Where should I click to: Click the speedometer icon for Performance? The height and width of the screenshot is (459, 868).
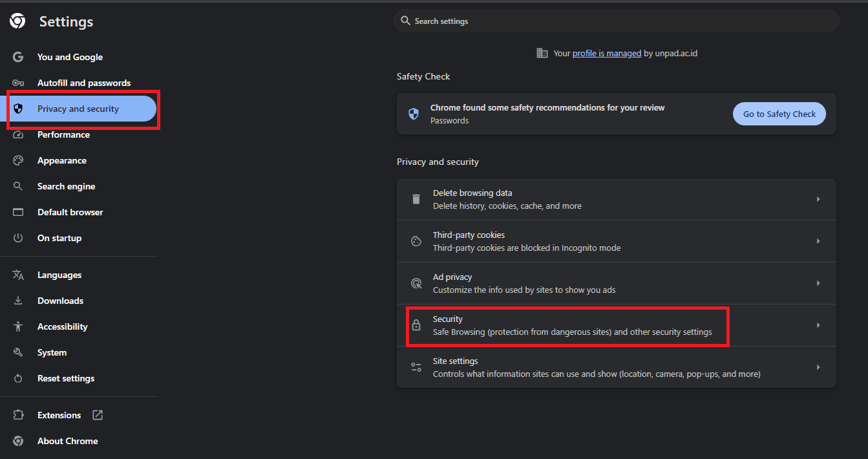click(18, 134)
